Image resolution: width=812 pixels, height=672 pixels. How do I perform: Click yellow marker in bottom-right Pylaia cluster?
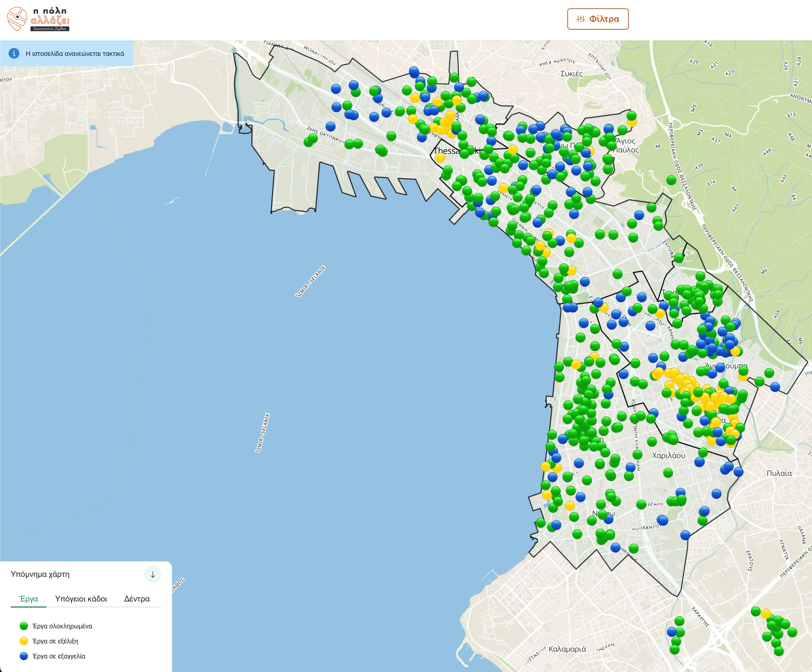[x=766, y=614]
